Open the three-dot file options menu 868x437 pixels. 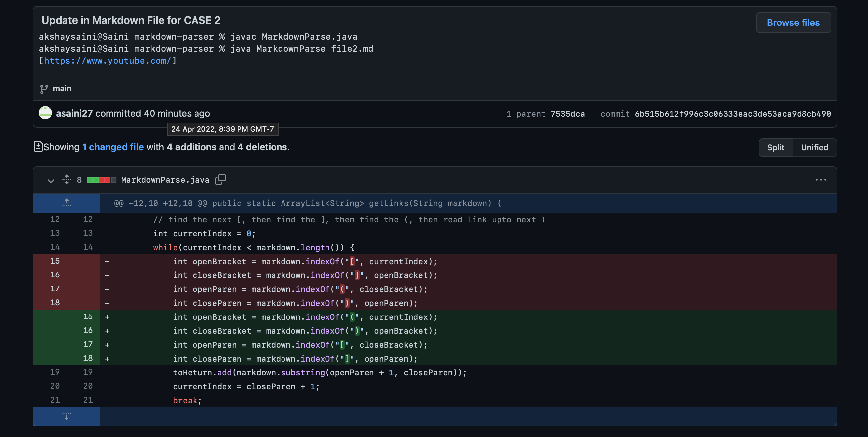(x=820, y=180)
